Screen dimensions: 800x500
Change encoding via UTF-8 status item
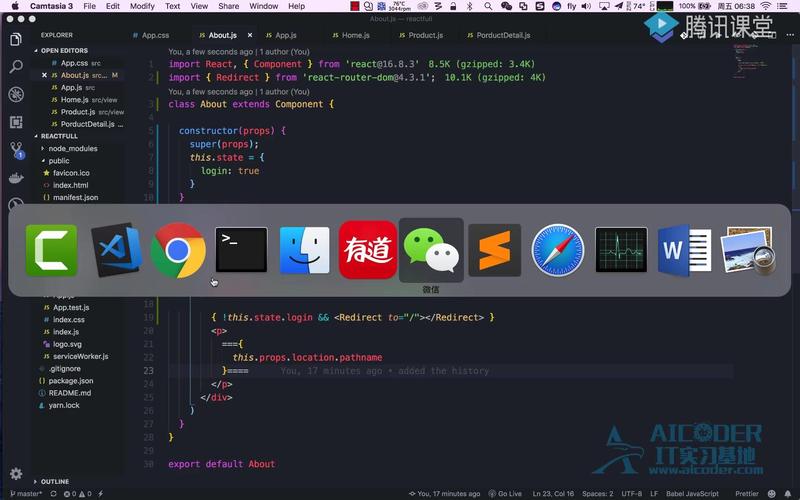tap(632, 493)
